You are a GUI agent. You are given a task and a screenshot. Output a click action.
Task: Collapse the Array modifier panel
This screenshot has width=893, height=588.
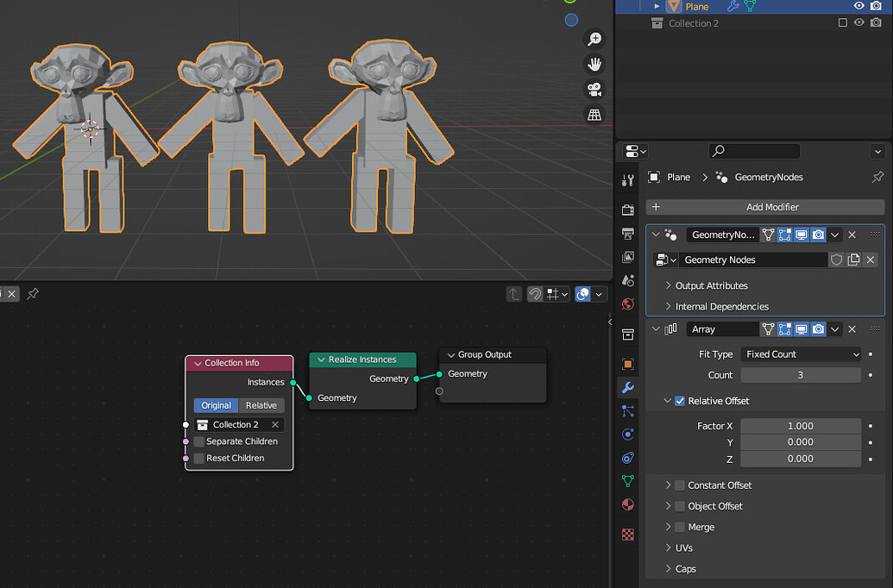(656, 329)
